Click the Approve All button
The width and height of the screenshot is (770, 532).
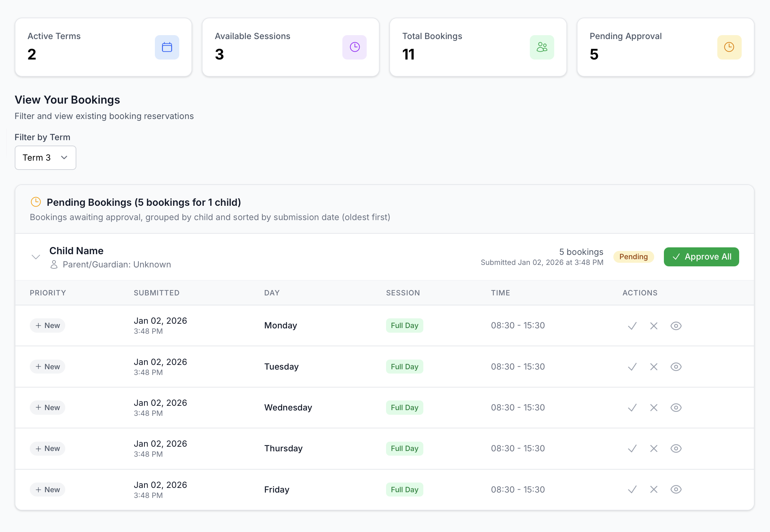[x=701, y=257]
